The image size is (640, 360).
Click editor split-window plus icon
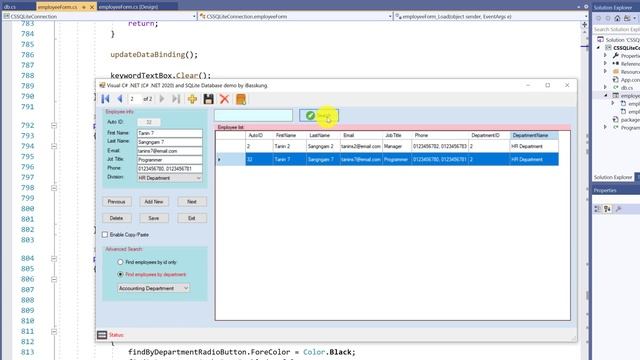pyautogui.click(x=584, y=24)
